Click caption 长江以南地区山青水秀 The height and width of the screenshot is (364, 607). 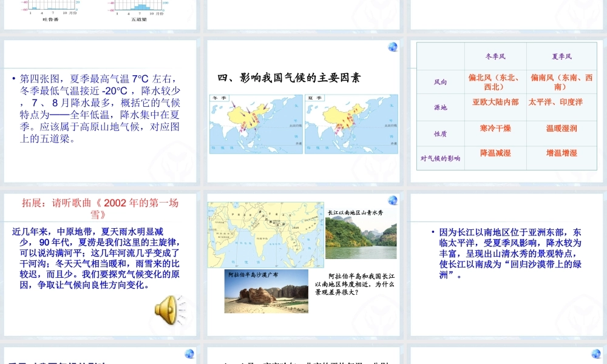[355, 213]
